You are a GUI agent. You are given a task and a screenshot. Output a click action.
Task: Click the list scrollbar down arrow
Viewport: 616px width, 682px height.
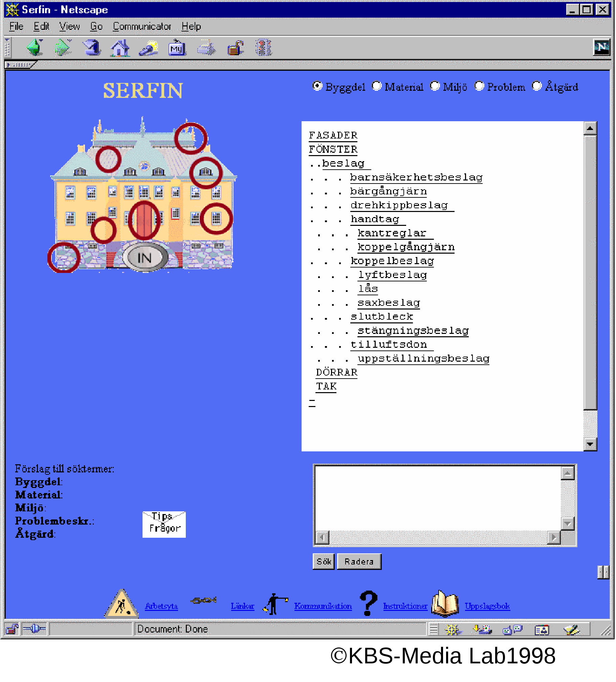click(x=590, y=444)
